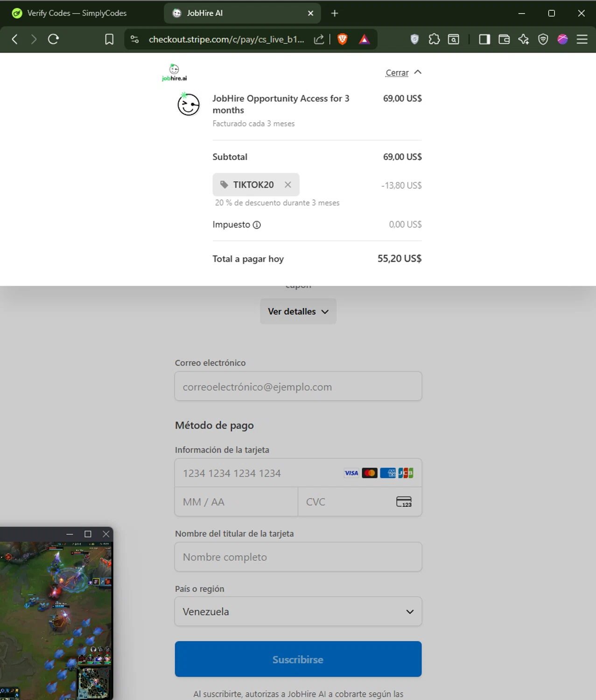596x700 pixels.
Task: Click the Método de pago heading
Action: tap(214, 425)
